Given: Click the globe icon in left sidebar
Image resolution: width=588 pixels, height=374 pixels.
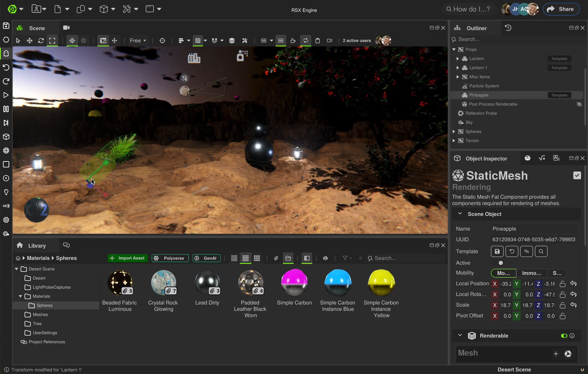Looking at the screenshot, I should pyautogui.click(x=6, y=150).
